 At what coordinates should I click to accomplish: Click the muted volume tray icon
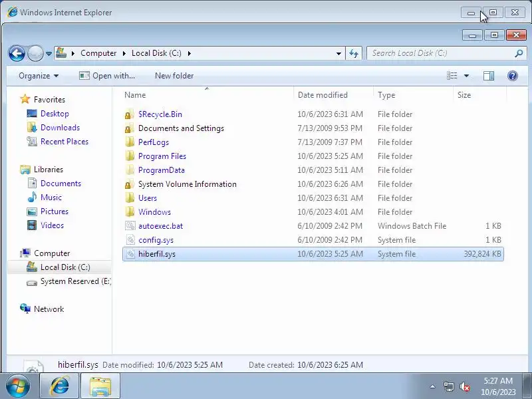tap(464, 386)
